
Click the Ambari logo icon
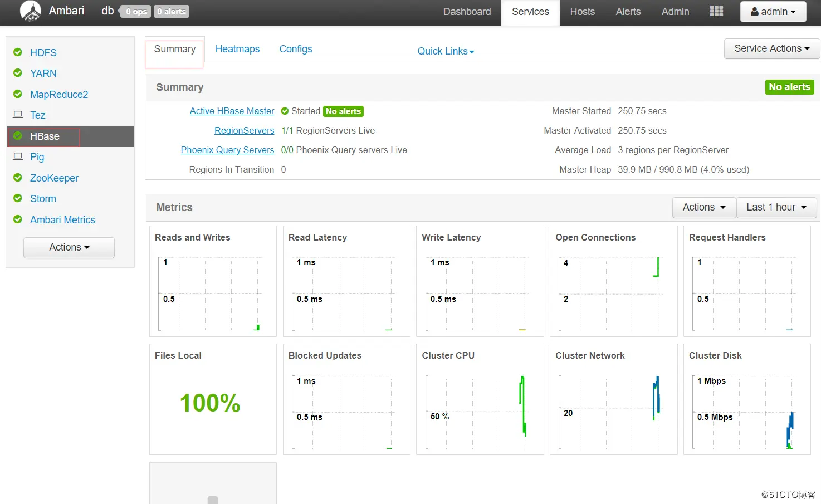pos(31,11)
